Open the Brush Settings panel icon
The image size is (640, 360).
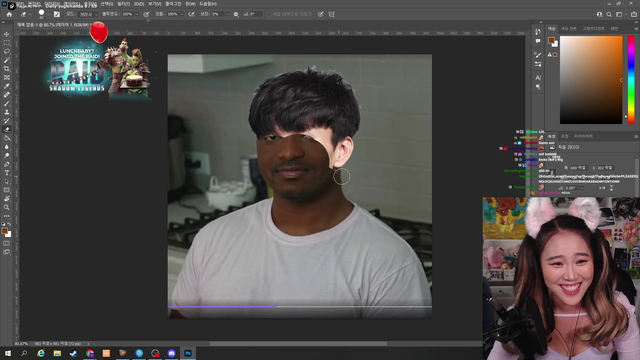(538, 64)
